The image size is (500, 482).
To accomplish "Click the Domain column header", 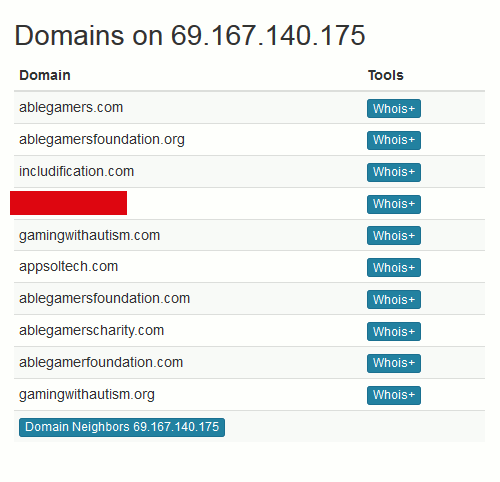I will click(45, 75).
